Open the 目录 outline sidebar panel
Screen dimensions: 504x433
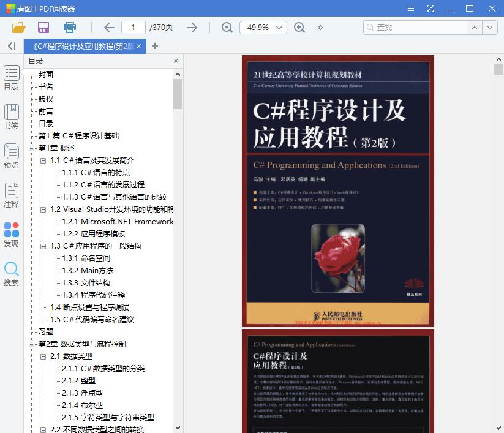(11, 77)
